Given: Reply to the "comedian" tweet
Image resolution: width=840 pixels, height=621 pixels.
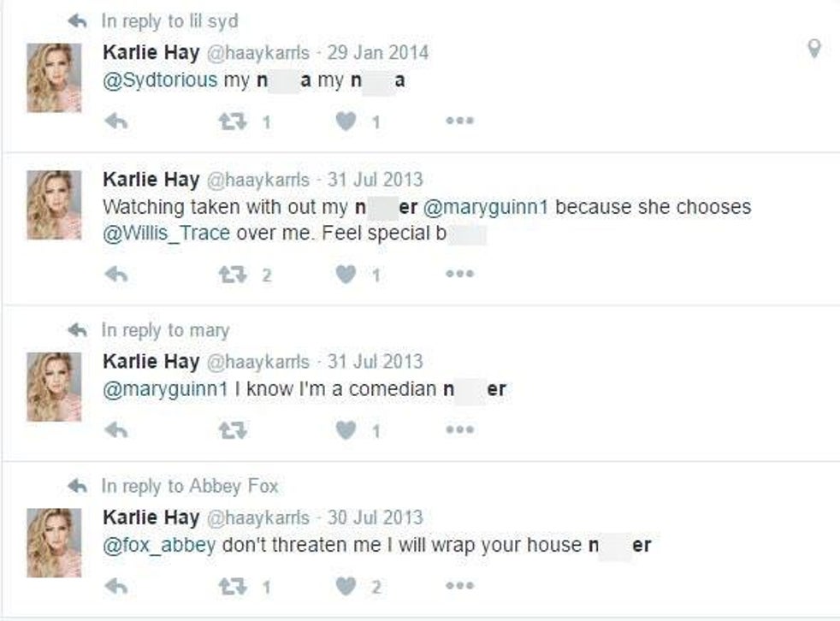Looking at the screenshot, I should [x=115, y=429].
